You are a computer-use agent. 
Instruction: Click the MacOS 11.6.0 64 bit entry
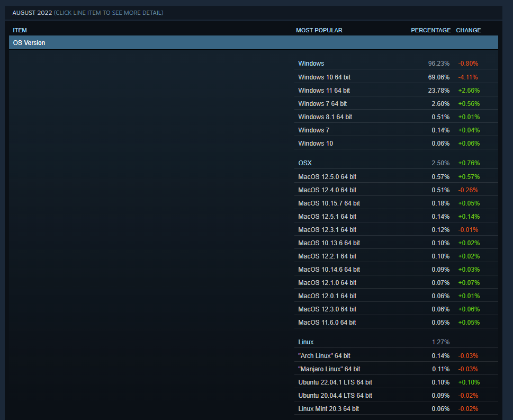click(x=327, y=323)
